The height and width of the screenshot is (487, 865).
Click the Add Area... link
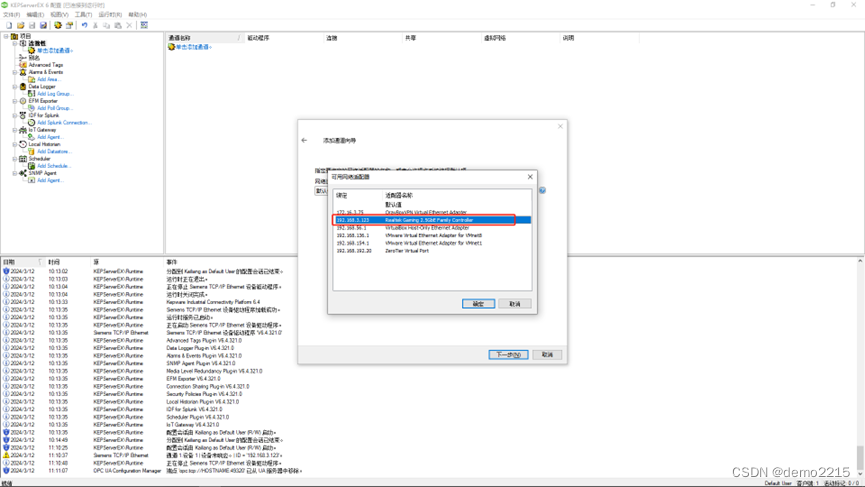48,79
